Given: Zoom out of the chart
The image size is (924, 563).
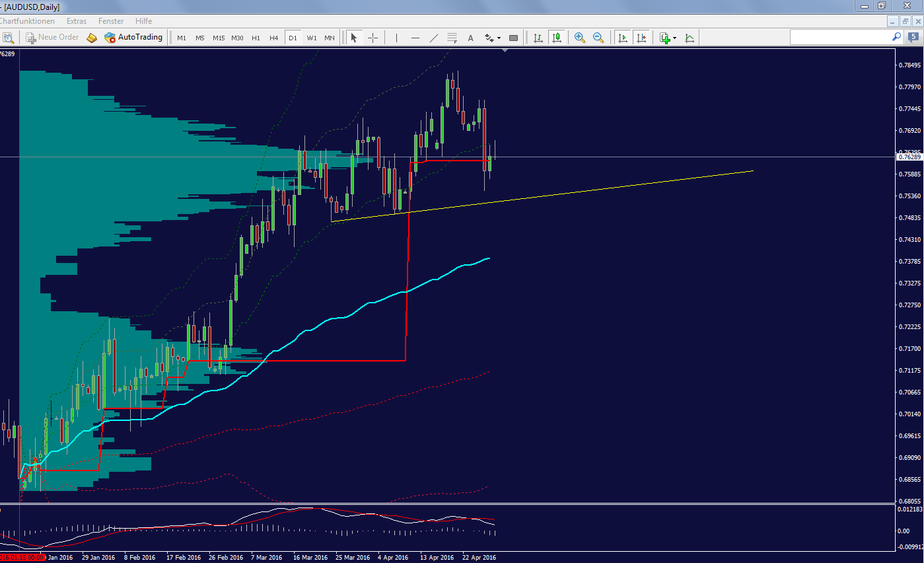Looking at the screenshot, I should click(598, 38).
